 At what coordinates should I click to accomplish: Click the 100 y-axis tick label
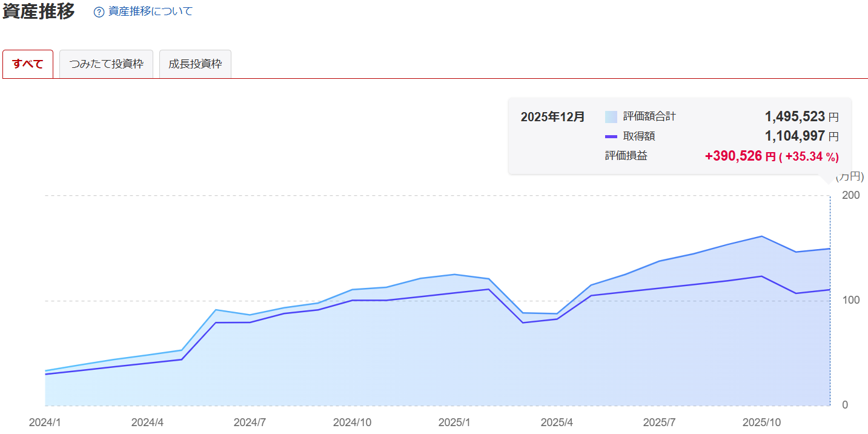point(850,301)
